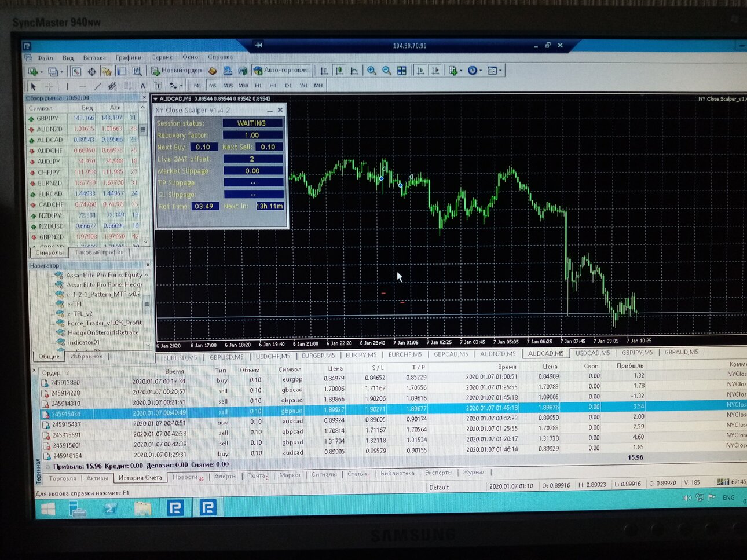Toggle the Авто-торговля button
The height and width of the screenshot is (560, 747).
click(x=282, y=71)
